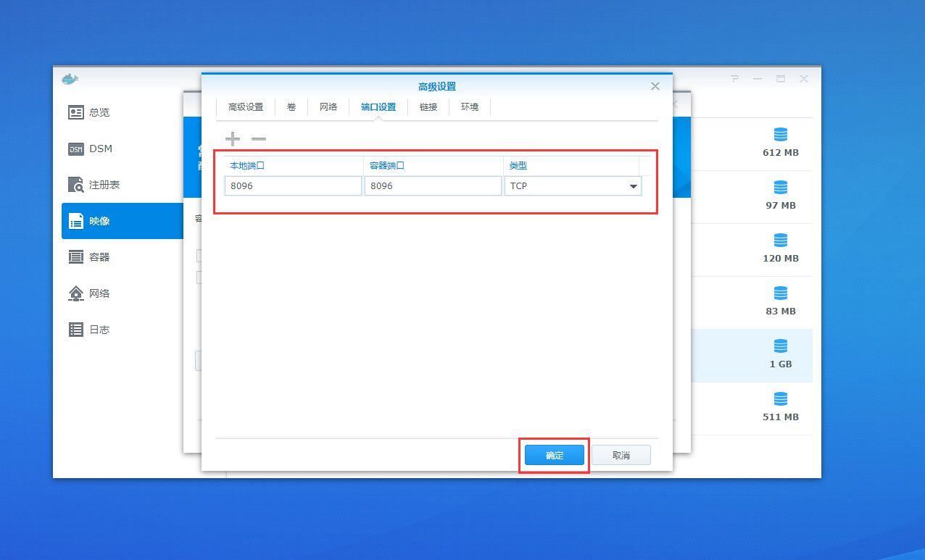The width and height of the screenshot is (925, 560).
Task: Click the Docker whale logo icon
Action: tap(70, 79)
